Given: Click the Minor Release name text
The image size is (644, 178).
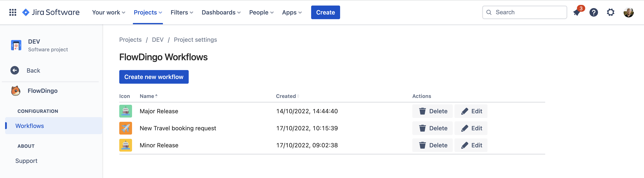Looking at the screenshot, I should (x=159, y=145).
